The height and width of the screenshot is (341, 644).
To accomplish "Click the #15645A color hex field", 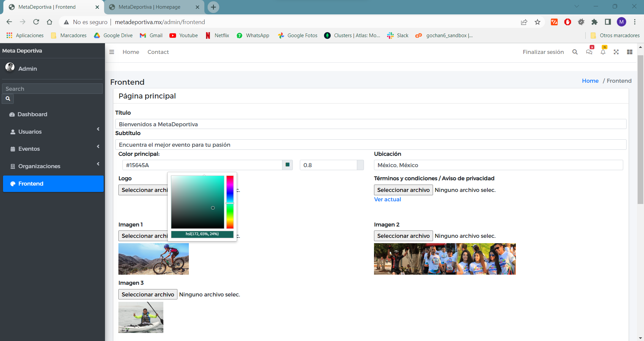I will click(202, 165).
